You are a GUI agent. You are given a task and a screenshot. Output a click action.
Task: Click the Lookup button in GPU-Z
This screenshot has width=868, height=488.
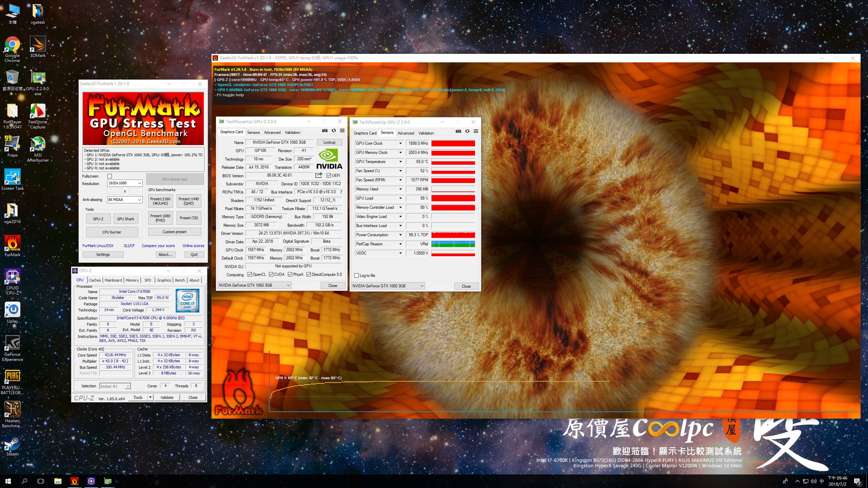point(329,142)
